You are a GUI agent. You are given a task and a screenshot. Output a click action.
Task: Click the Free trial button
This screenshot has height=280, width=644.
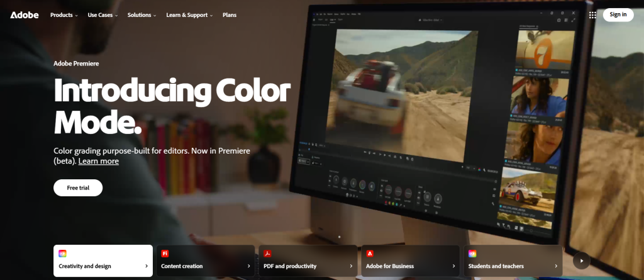78,188
